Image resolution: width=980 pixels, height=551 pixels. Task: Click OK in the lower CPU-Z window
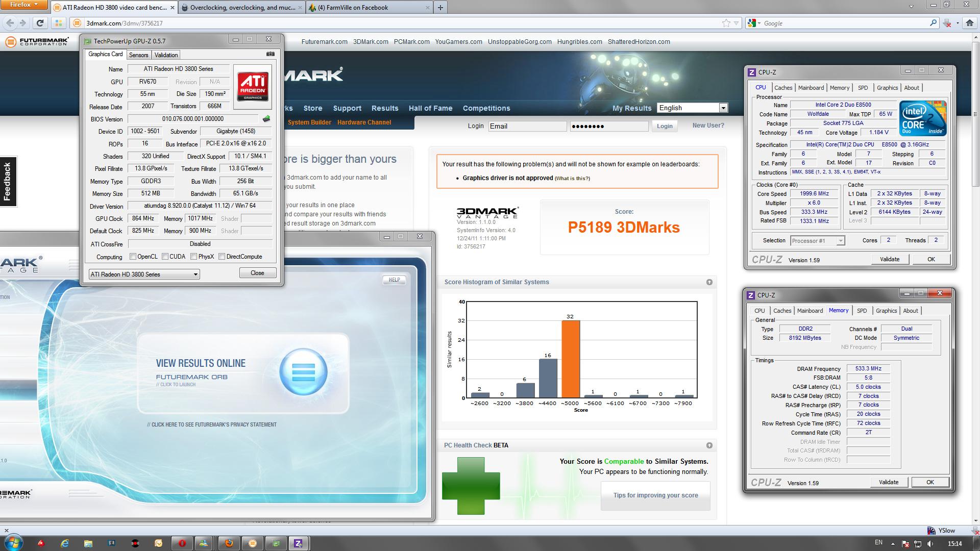tap(930, 482)
